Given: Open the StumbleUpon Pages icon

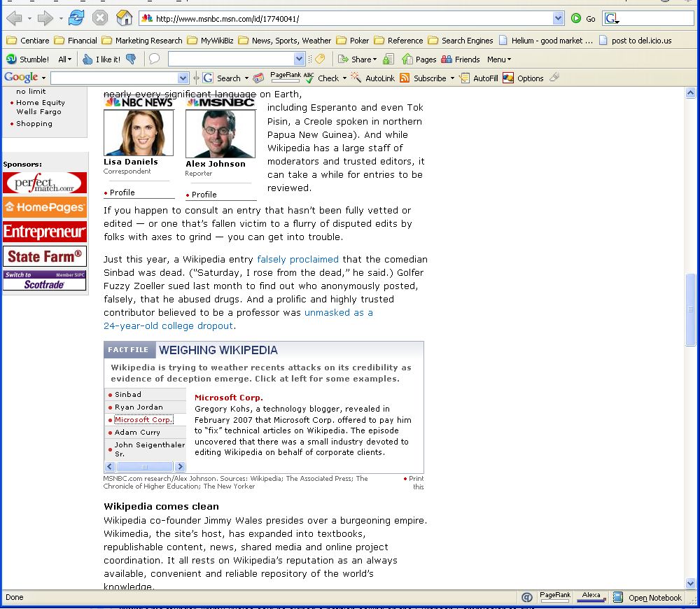Looking at the screenshot, I should pos(407,59).
